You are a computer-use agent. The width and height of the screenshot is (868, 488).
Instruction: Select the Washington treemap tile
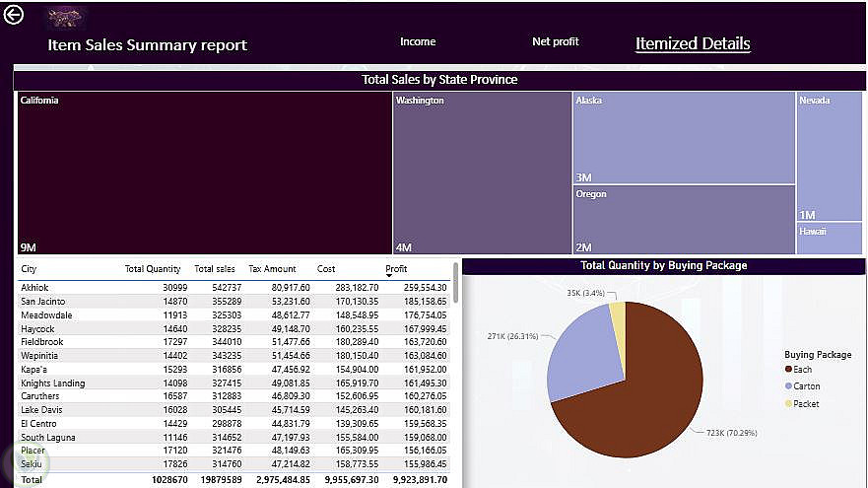click(482, 173)
